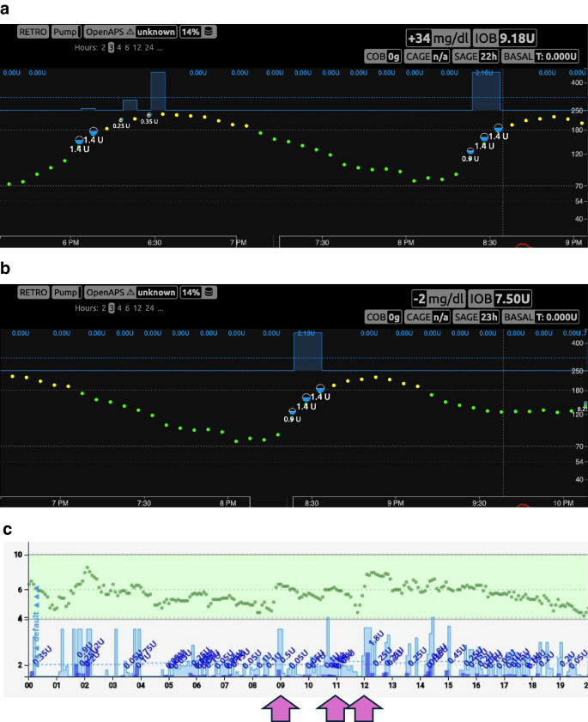This screenshot has width=588, height=722.
Task: Click the OpenAPS warning triangle in panel a
Action: point(130,32)
